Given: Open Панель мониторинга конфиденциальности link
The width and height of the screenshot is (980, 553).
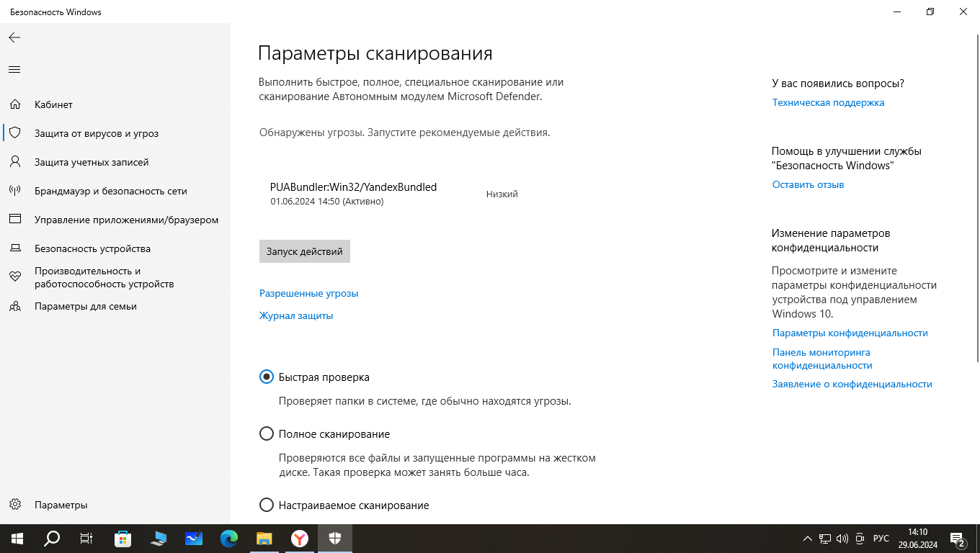Looking at the screenshot, I should 822,359.
